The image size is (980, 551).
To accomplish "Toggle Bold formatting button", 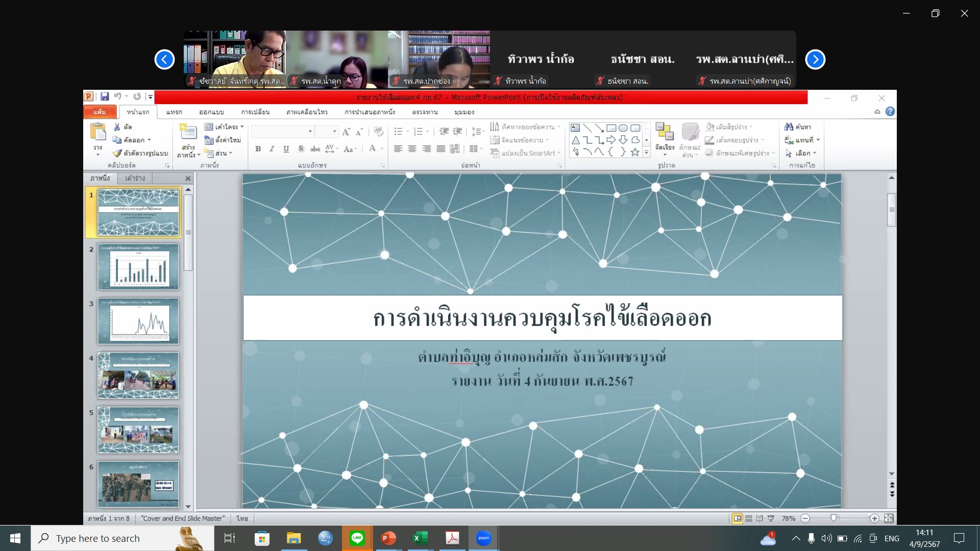I will click(x=258, y=149).
